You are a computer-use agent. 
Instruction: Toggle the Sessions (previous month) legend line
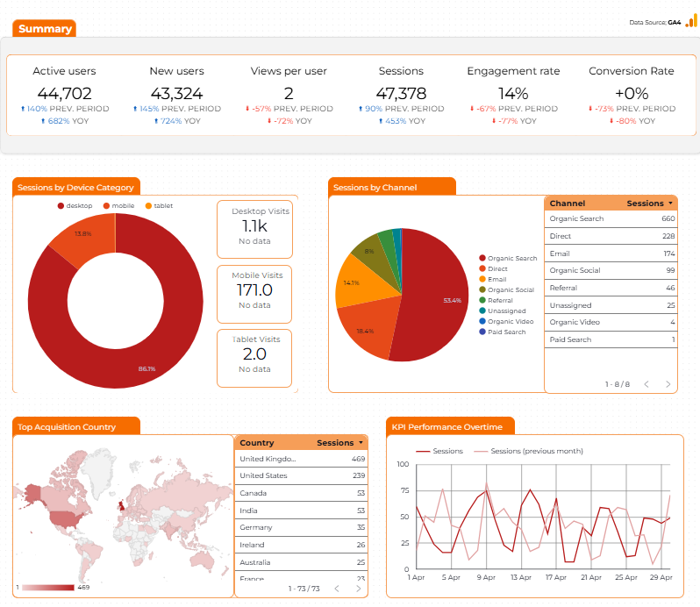click(529, 451)
